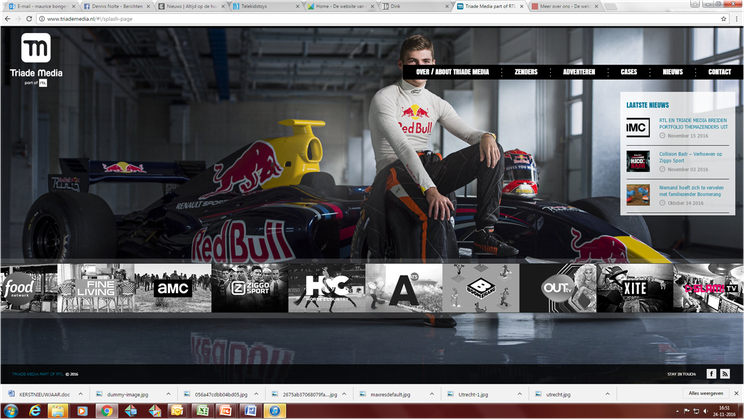Switch to the Telekidstoys tab
Screen dimensions: 744x419
point(264,7)
